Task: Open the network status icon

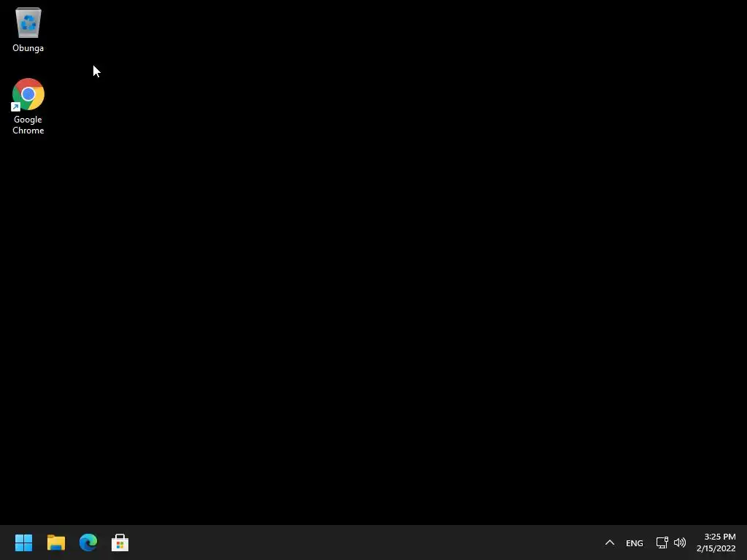Action: pyautogui.click(x=662, y=542)
